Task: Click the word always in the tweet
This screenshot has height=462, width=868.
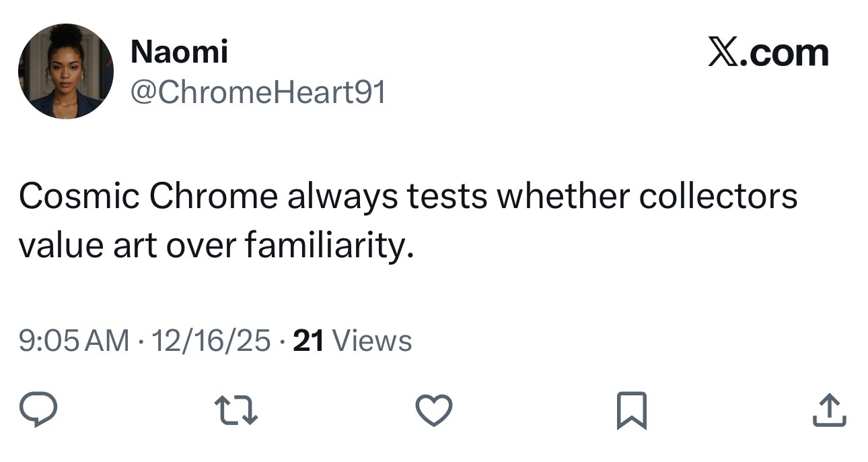Action: click(x=345, y=197)
